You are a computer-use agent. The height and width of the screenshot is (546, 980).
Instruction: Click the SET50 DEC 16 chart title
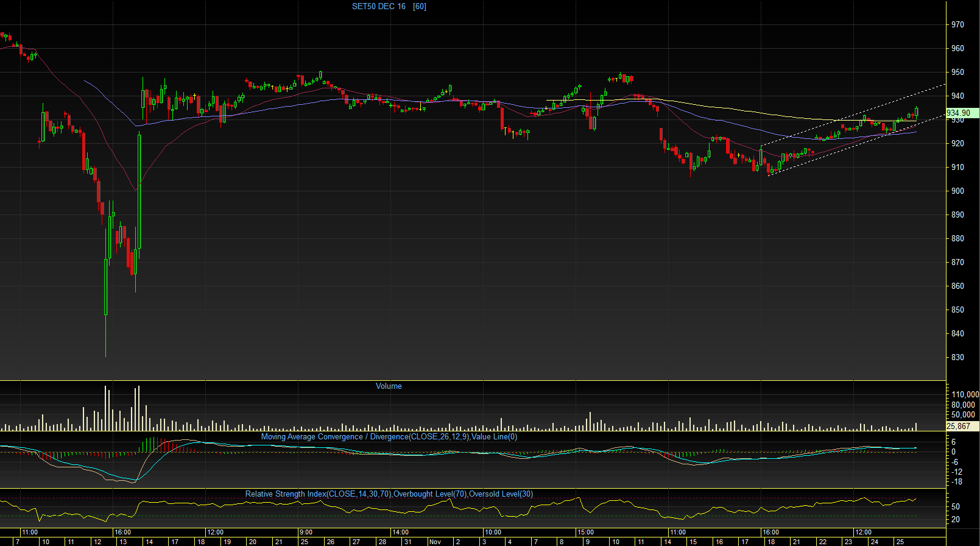pyautogui.click(x=378, y=7)
